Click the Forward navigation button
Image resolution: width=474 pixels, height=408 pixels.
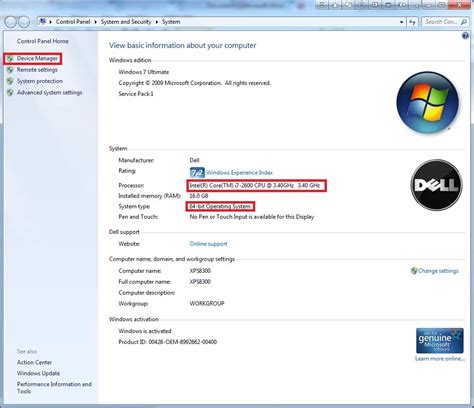point(24,22)
